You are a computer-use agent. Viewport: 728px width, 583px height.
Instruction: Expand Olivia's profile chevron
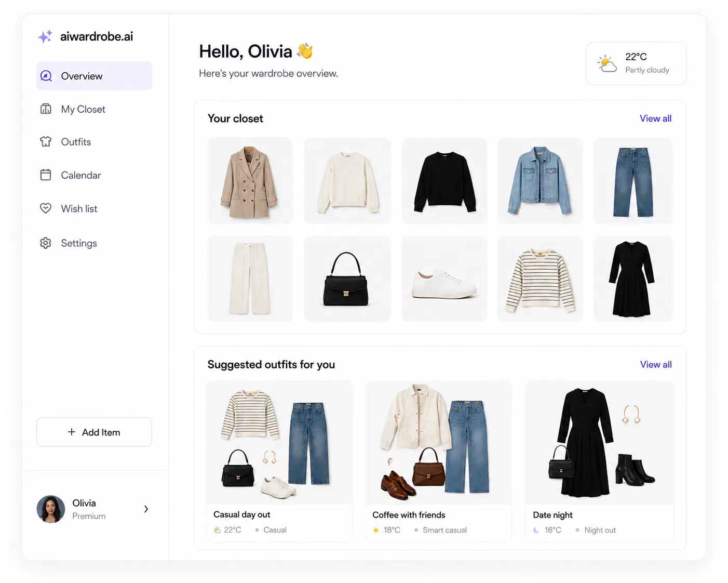point(146,509)
